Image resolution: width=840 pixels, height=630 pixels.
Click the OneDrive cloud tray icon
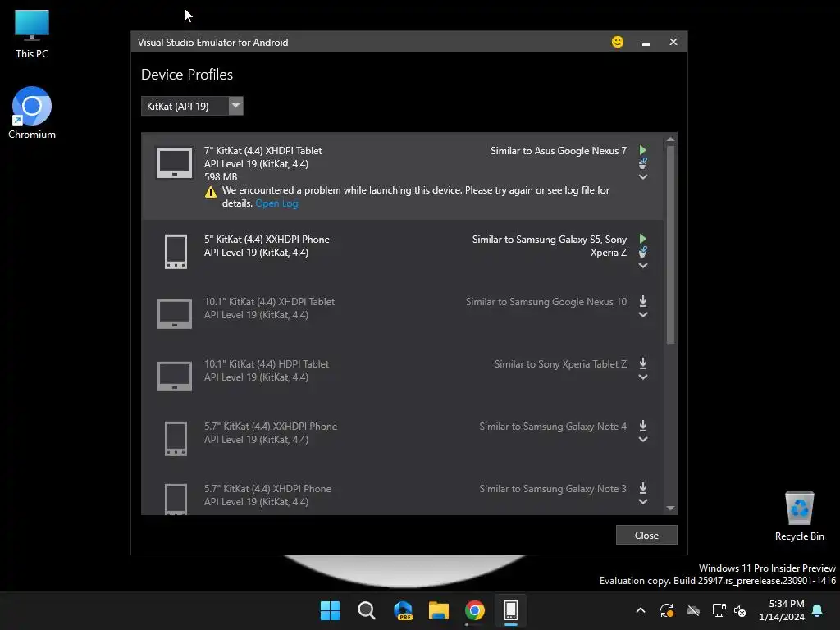coord(693,610)
